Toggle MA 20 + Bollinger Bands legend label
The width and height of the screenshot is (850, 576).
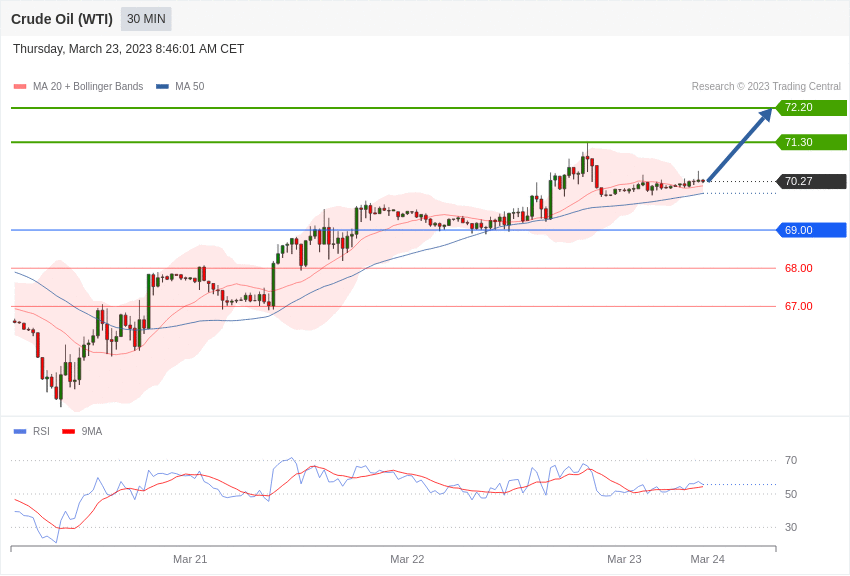point(88,86)
